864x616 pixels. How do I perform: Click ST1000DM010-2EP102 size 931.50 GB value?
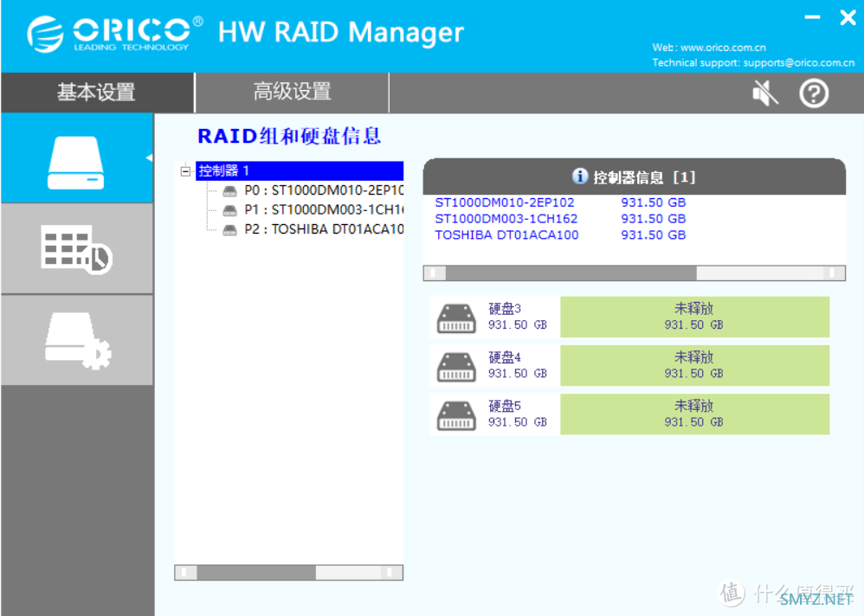[x=654, y=202]
